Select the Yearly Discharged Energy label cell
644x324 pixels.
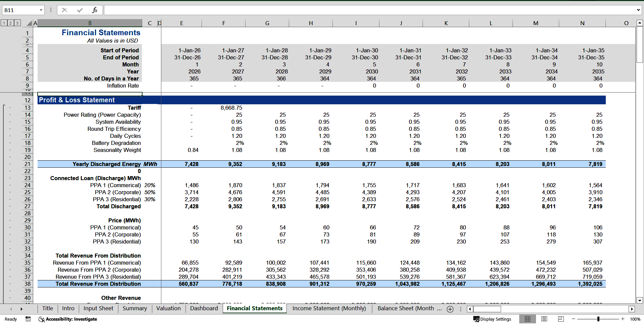[90, 164]
